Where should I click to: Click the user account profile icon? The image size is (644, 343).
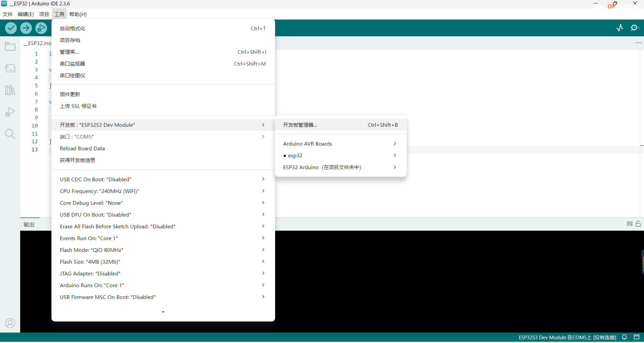click(10, 323)
